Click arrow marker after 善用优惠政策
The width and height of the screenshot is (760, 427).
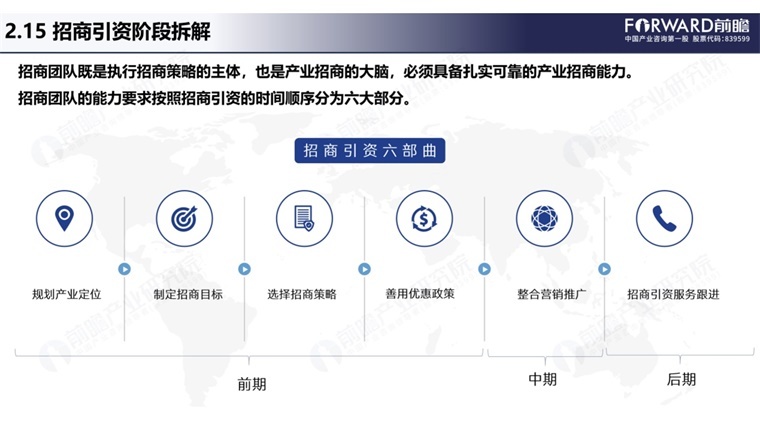point(484,269)
